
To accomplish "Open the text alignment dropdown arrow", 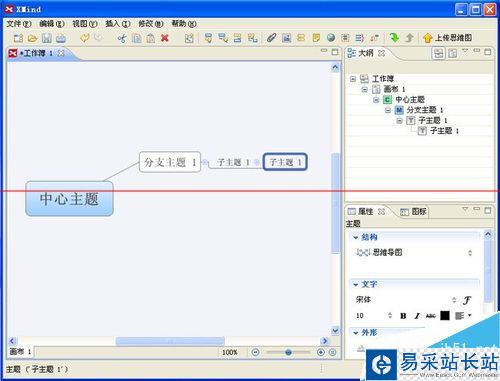I will (x=470, y=315).
